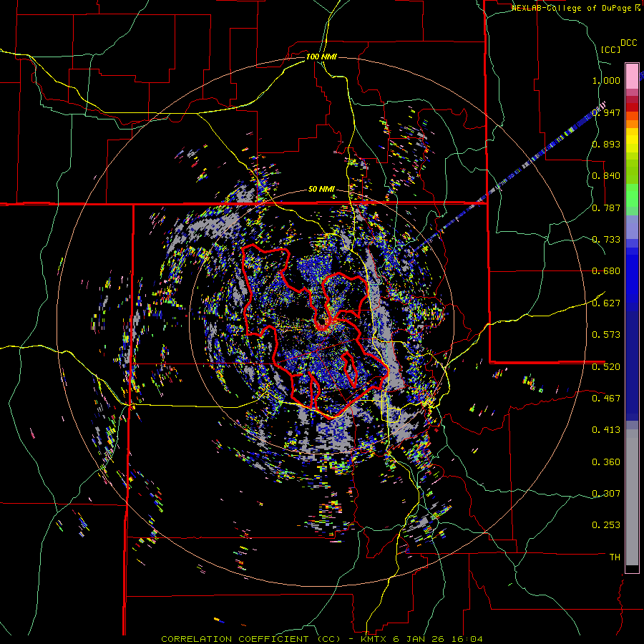The image size is (644, 644).
Task: Click the DCC product label
Action: [x=628, y=43]
